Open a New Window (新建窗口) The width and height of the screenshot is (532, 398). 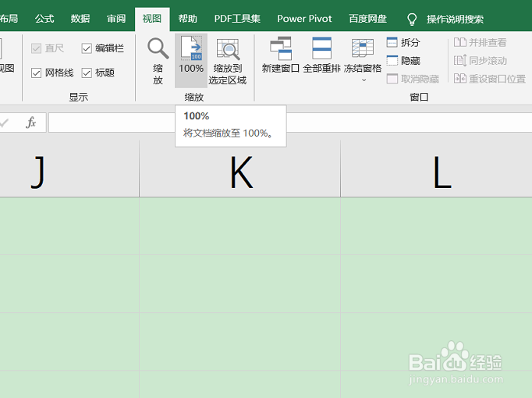point(280,55)
